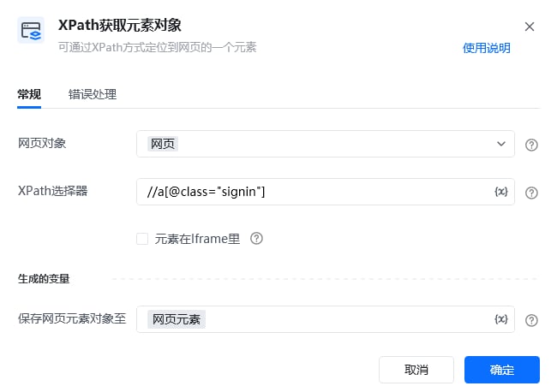The width and height of the screenshot is (557, 392).
Task: Enable the 元素在Iframe里 checkbox
Action: 142,239
